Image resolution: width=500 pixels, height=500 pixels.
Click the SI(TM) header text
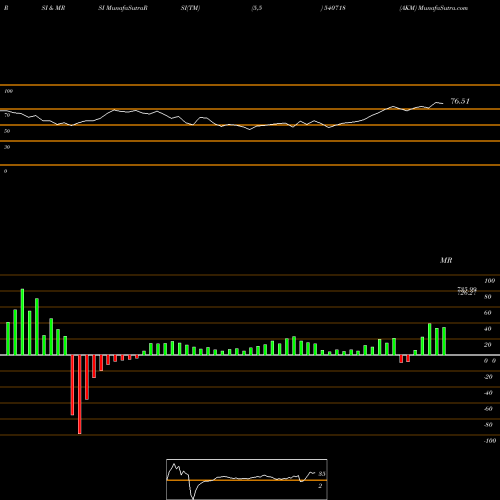tap(190, 8)
